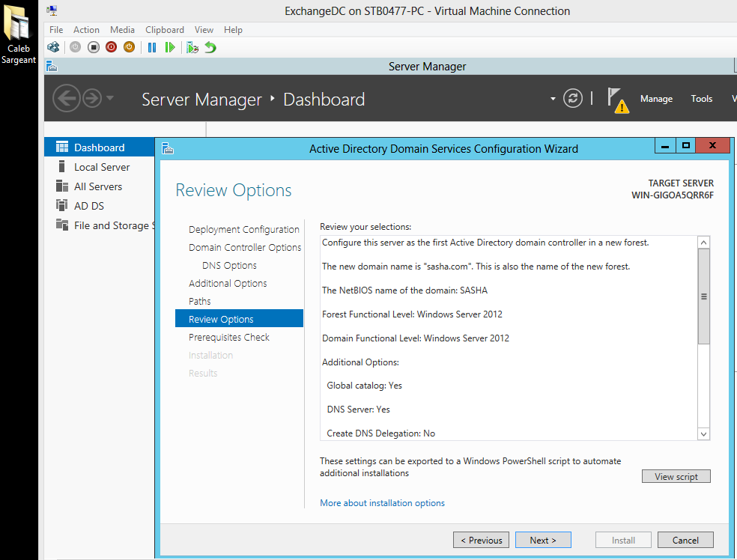This screenshot has height=560, width=737.
Task: Open More about installation options link
Action: 382,502
